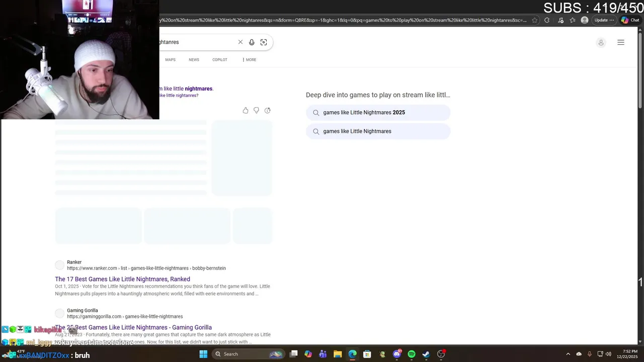Viewport: 644px width, 362px height.
Task: Open Discord from the taskbar
Action: click(397, 354)
